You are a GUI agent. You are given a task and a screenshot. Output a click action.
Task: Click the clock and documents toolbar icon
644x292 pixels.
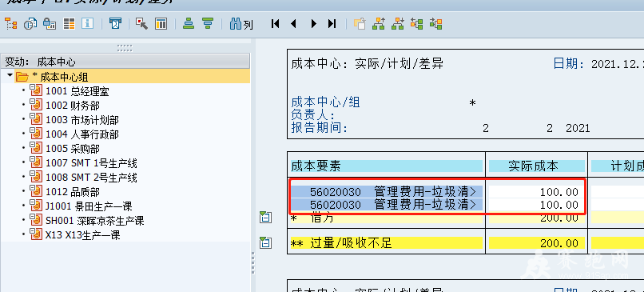30,23
